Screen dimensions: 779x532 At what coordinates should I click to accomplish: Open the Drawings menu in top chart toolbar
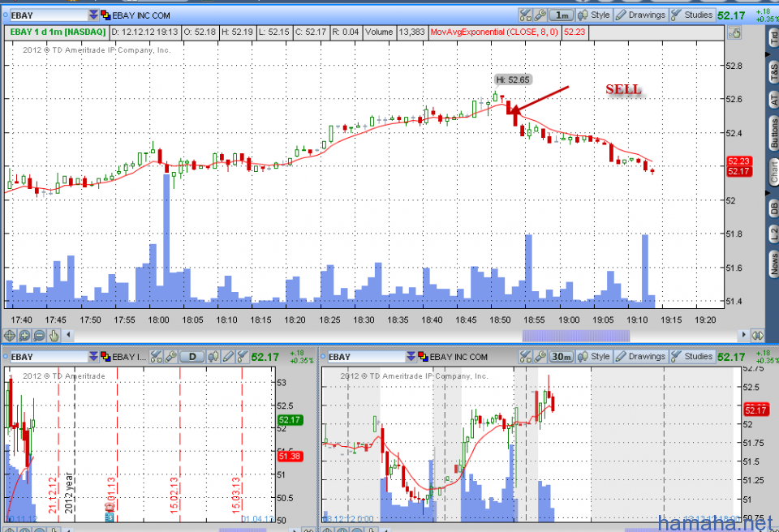click(x=640, y=15)
